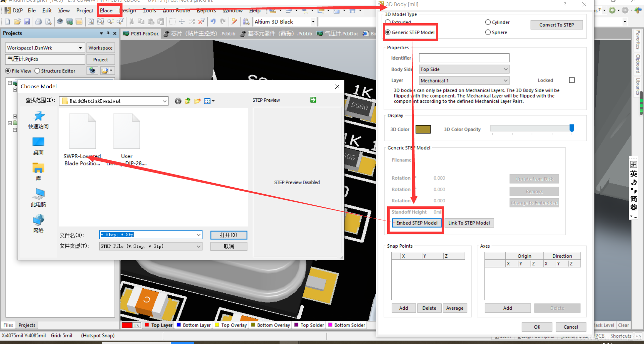The image size is (644, 344).
Task: Click the current layer color swatch beside LS
Action: [x=127, y=325]
